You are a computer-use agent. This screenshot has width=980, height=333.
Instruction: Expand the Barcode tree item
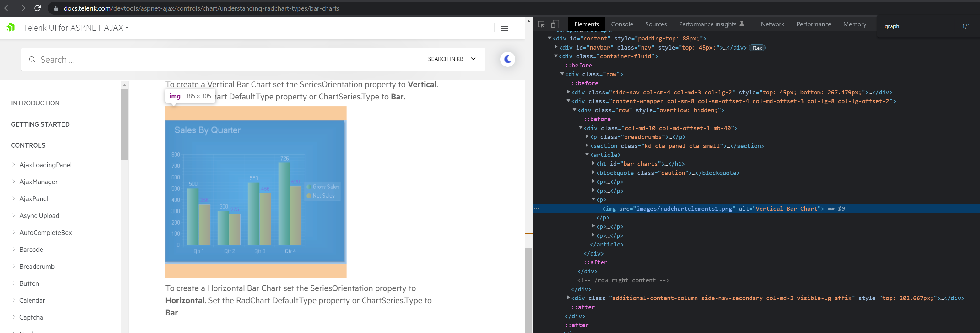(13, 249)
